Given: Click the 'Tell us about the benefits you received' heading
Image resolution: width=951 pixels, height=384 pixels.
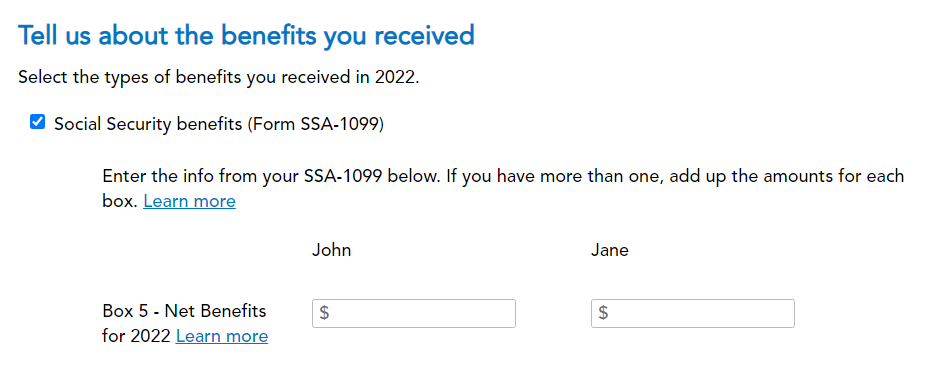Looking at the screenshot, I should 246,36.
